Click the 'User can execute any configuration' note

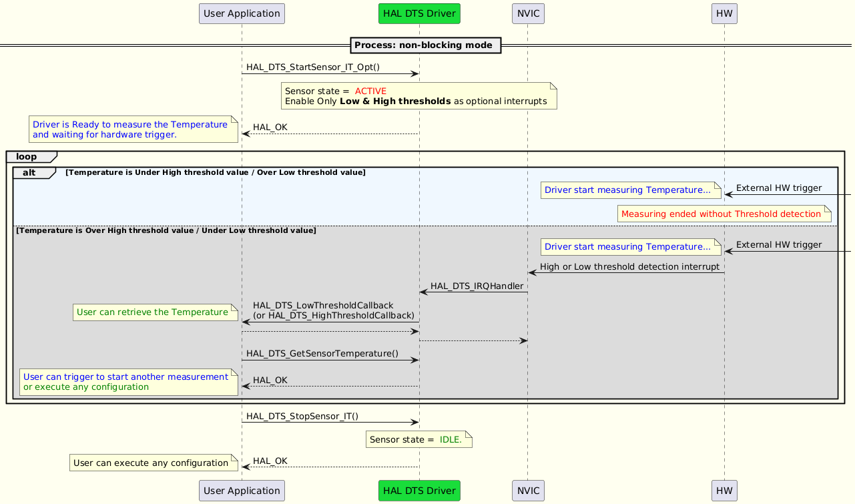click(x=154, y=462)
